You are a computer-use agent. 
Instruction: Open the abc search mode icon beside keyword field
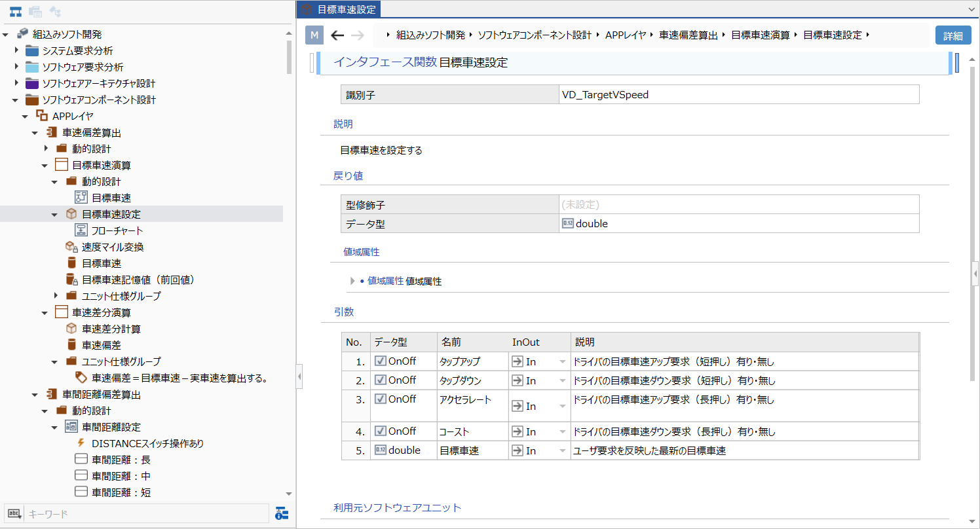click(14, 514)
